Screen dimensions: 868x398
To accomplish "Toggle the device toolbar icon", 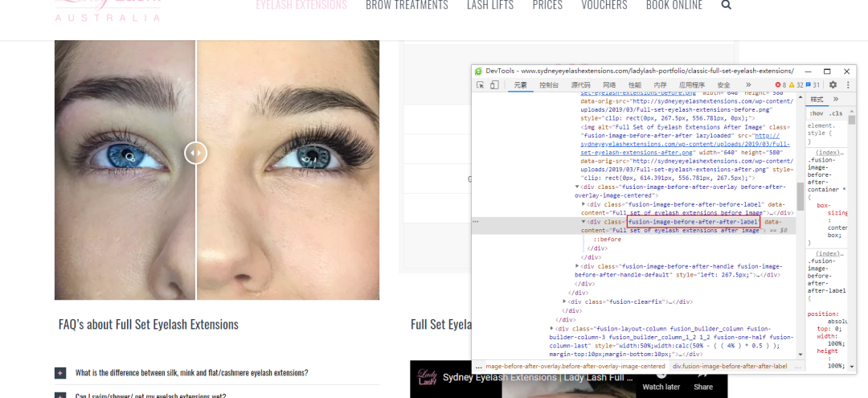I will tap(494, 84).
